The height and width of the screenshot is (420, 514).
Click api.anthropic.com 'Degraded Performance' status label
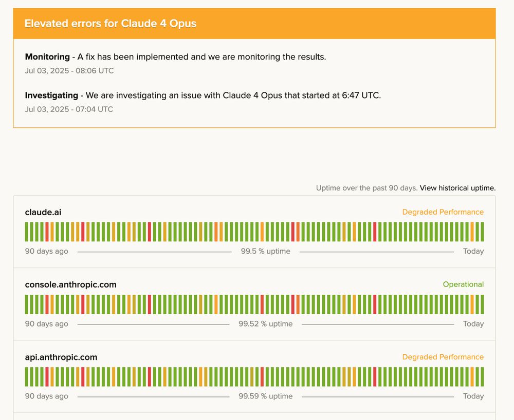443,357
